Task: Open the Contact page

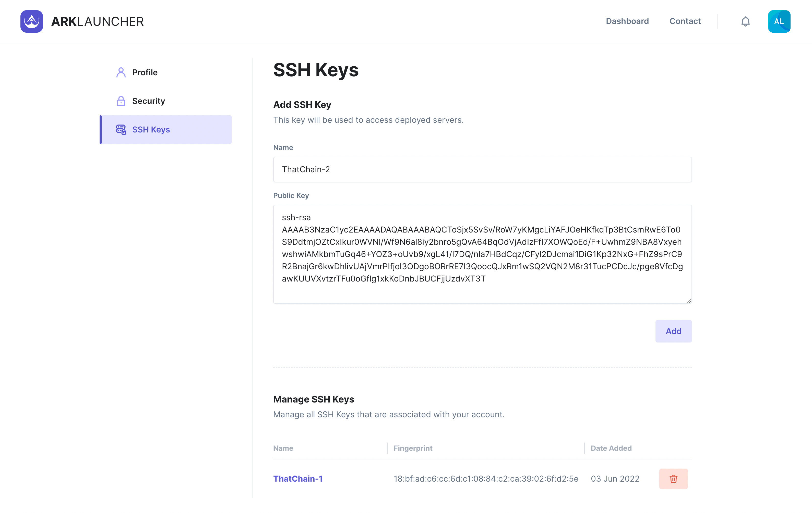Action: 685,21
